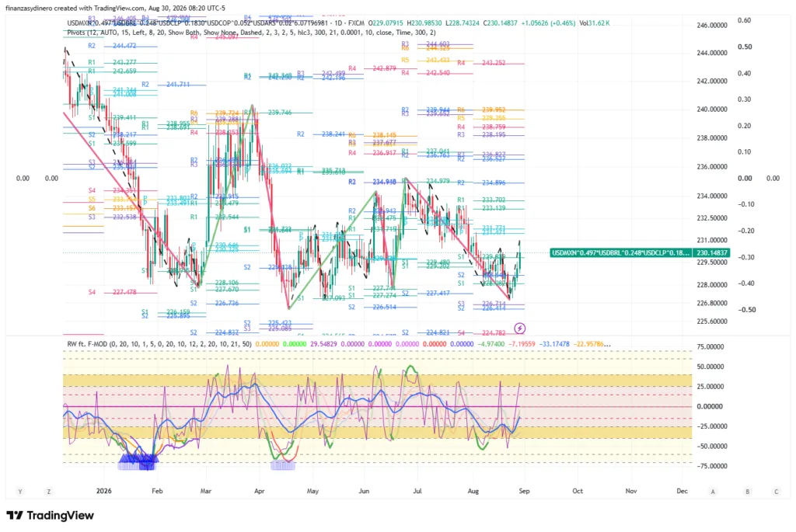Click 240.00000 on the price axis
This screenshot has width=796, height=532.
click(x=712, y=109)
